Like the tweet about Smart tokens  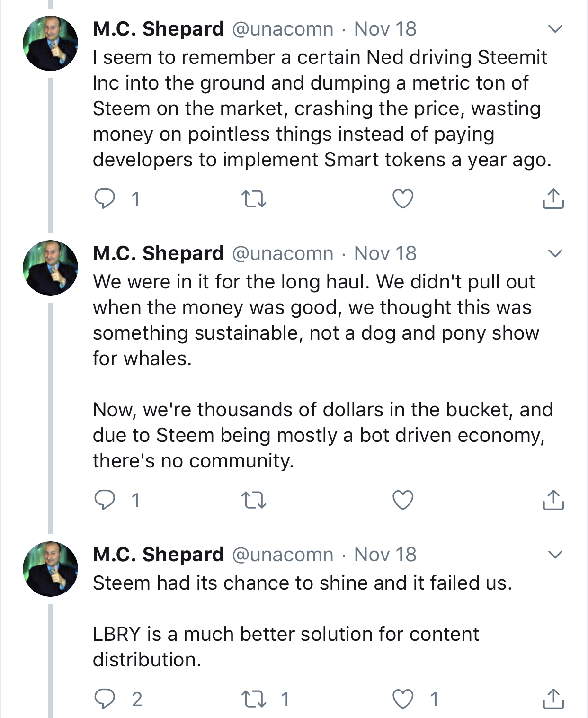[x=403, y=199]
